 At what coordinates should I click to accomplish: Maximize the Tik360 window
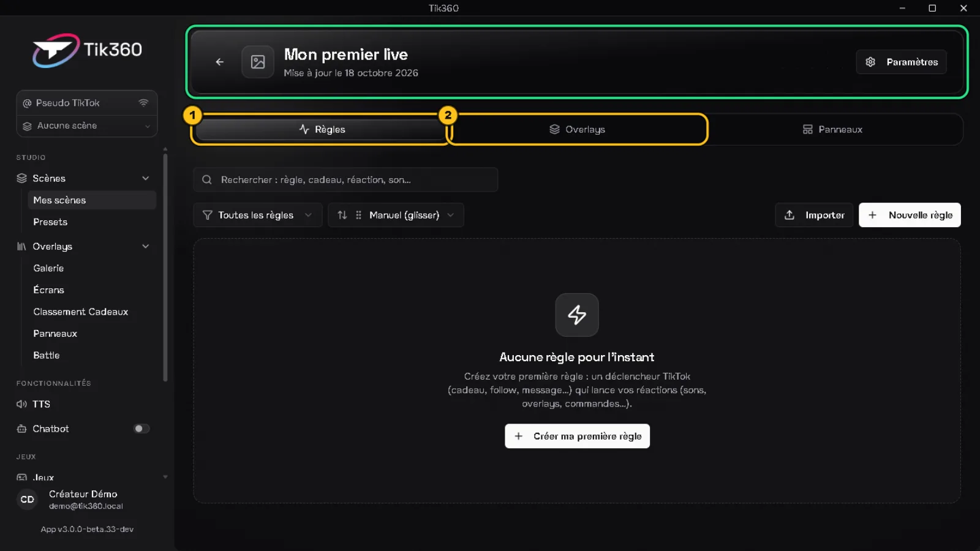(932, 8)
